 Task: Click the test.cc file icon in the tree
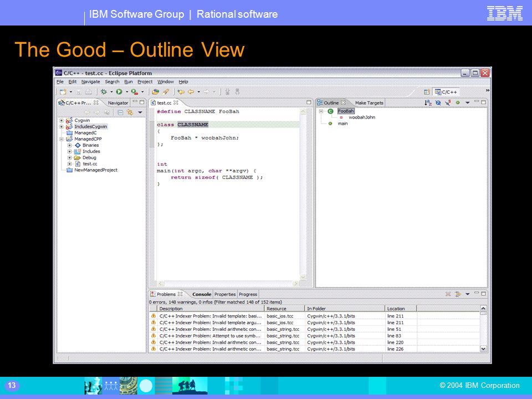click(78, 164)
